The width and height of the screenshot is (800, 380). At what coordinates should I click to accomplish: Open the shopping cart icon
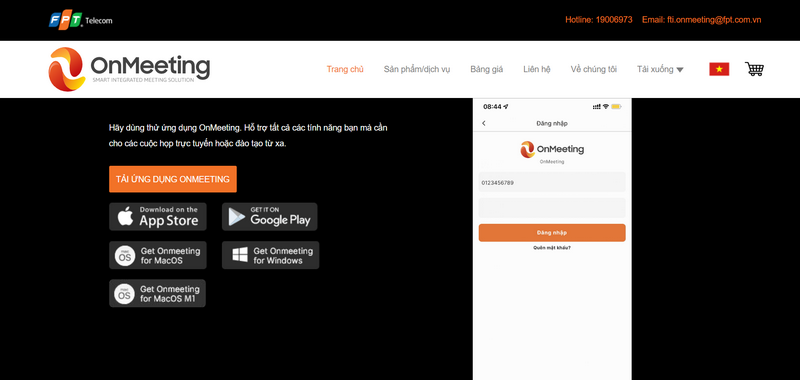[754, 69]
